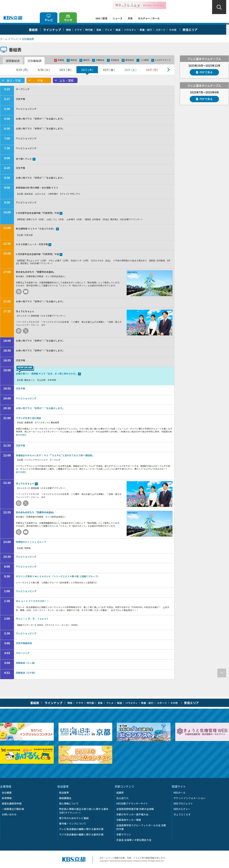Open the KYOTOローカルCMコンテスト banner
The image size is (229, 868).
coord(85,754)
